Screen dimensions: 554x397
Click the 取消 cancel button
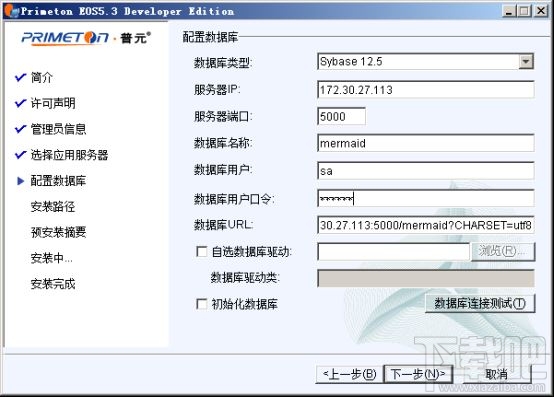[496, 374]
